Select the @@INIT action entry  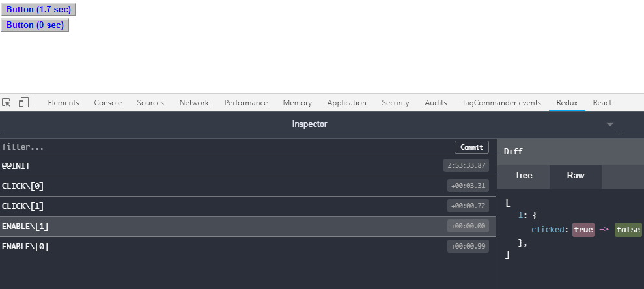pos(221,166)
